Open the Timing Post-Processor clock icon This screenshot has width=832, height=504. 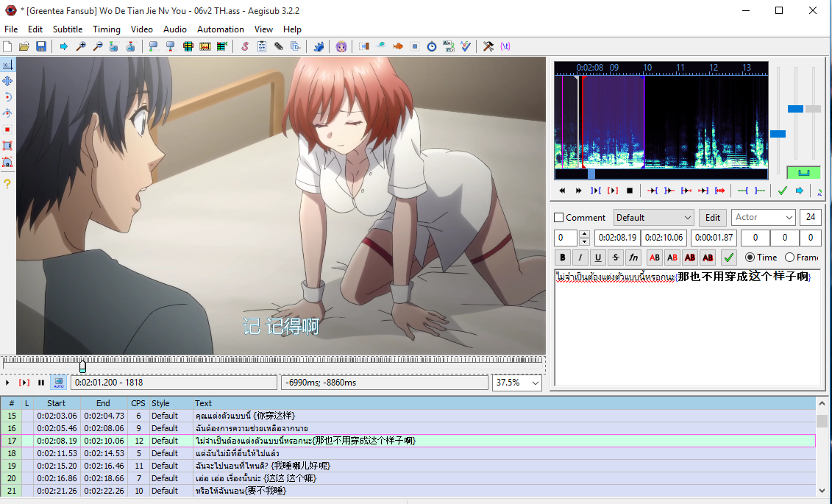432,46
